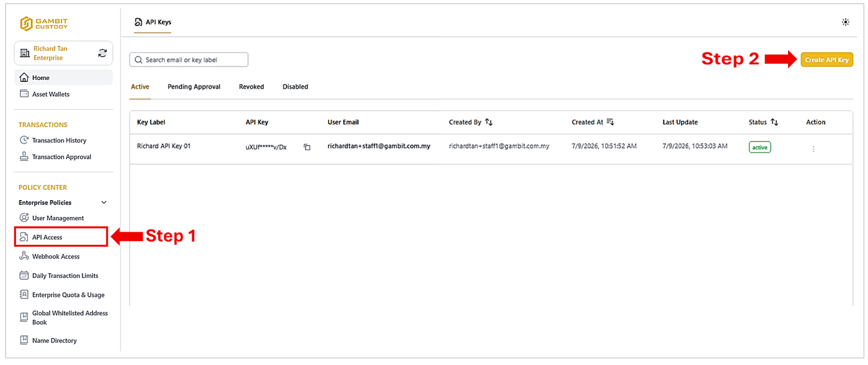Click the Richard API Key 01 label

[x=164, y=146]
